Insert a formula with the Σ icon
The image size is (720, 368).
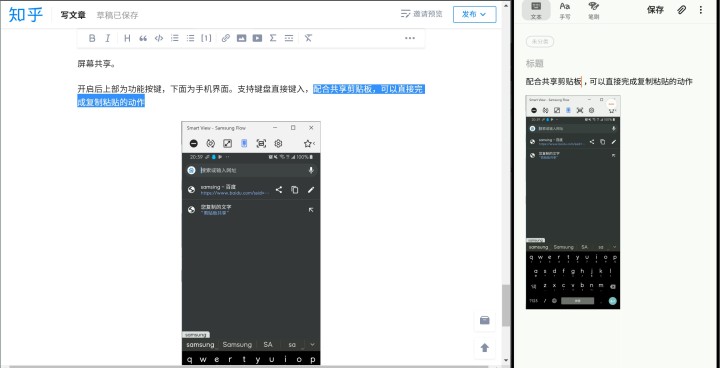coord(273,39)
